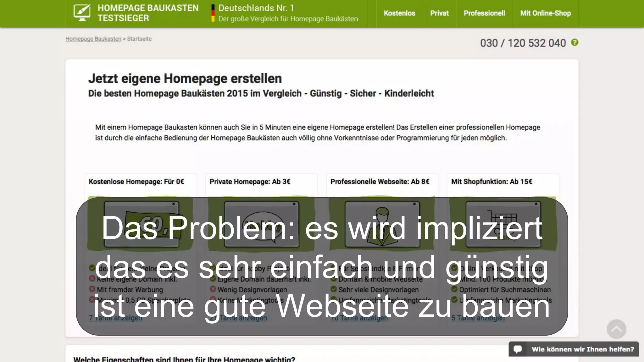Show 10 Tarife anzeigen for professional plans
Screen dimensions: 644x362
(359, 318)
